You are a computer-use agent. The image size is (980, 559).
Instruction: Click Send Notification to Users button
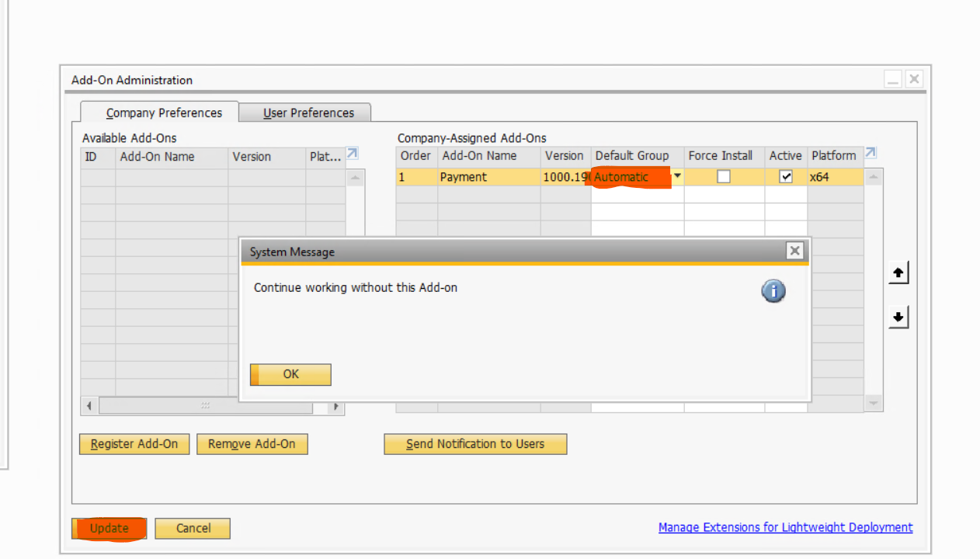pyautogui.click(x=475, y=444)
